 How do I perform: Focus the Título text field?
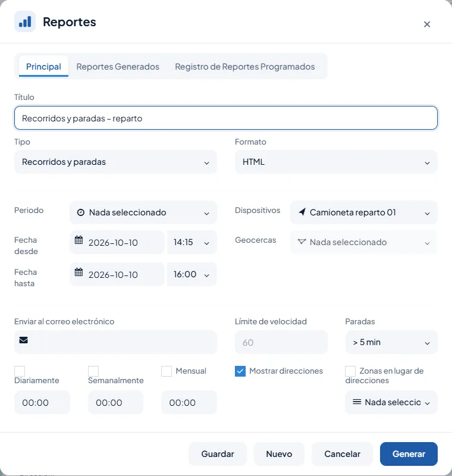pos(225,118)
